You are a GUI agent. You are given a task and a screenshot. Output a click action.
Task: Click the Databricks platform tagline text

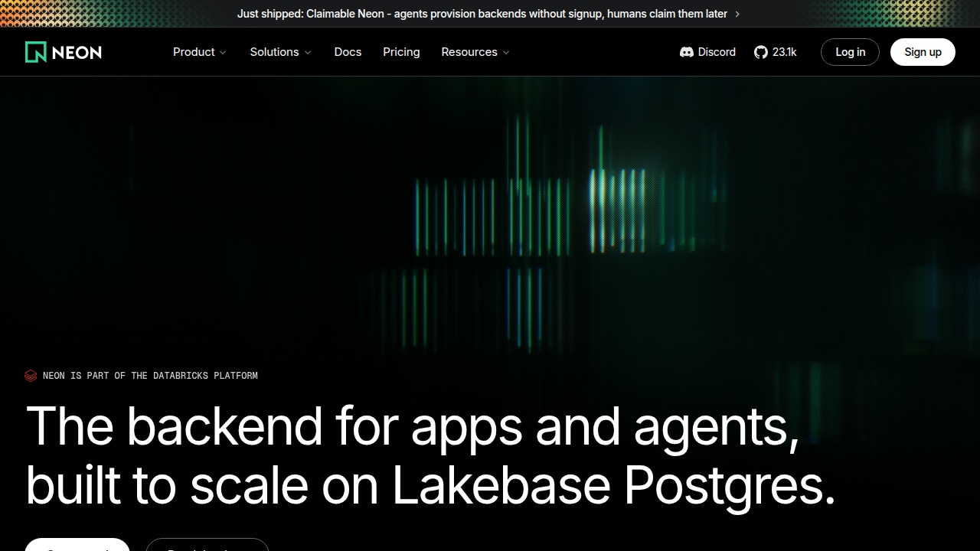click(x=150, y=376)
